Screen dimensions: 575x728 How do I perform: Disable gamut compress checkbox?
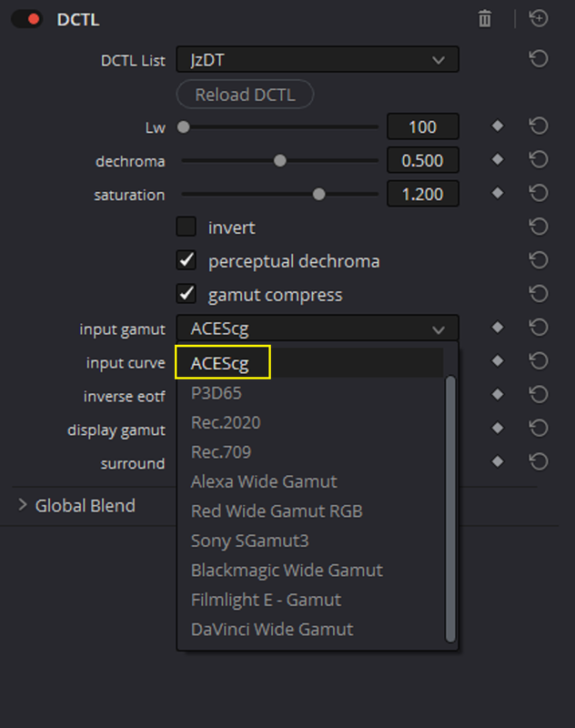tap(187, 294)
